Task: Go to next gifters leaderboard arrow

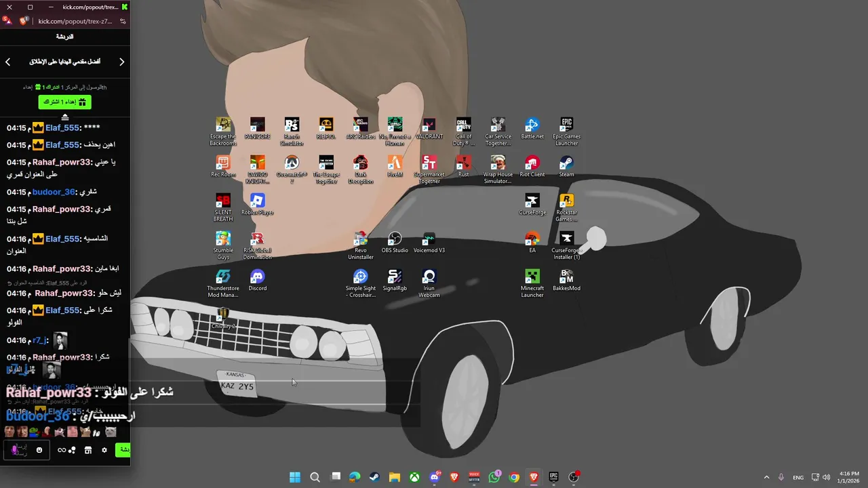Action: coord(122,62)
